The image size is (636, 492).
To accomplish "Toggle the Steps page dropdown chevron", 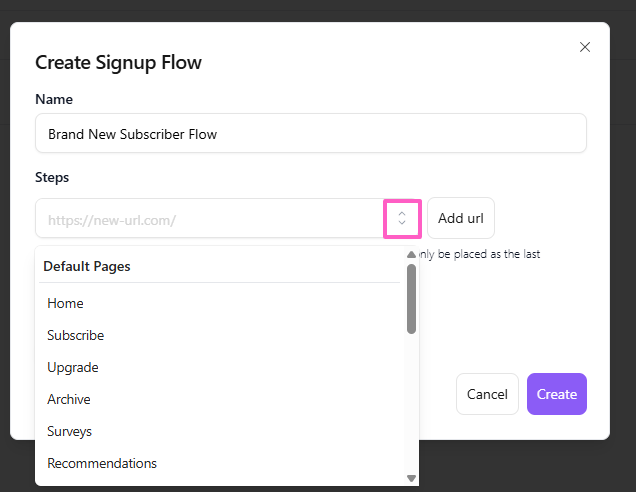I will [x=402, y=218].
